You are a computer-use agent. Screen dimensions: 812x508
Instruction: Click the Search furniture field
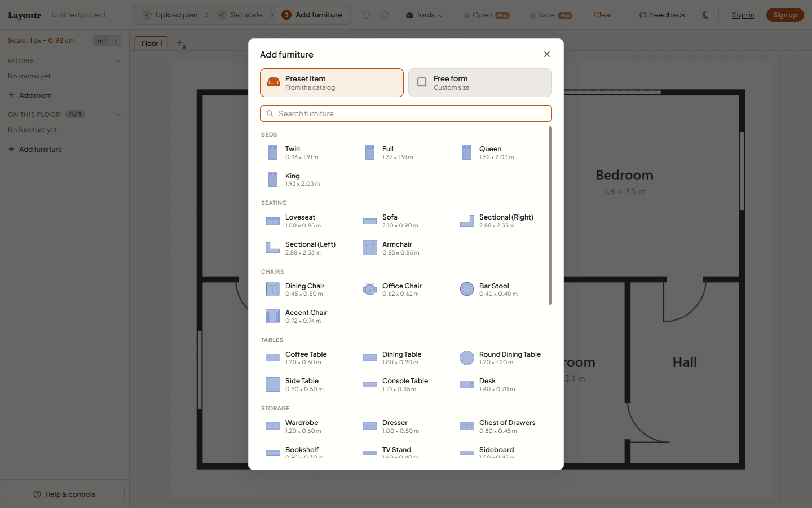tap(406, 113)
